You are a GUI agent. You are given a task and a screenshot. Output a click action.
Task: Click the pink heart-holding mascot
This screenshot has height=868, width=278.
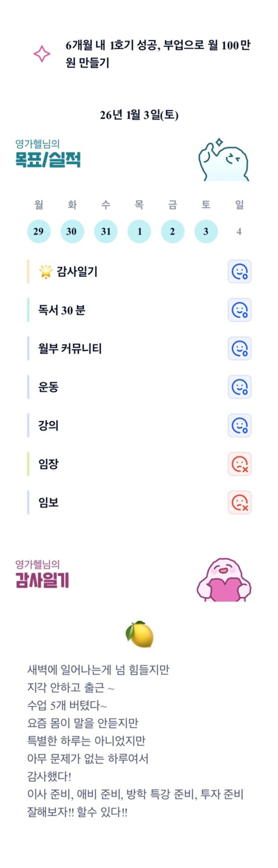224,580
